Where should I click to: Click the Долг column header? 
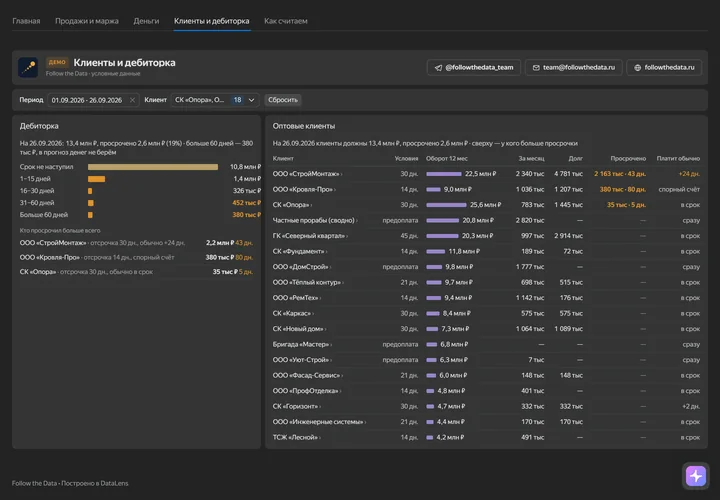tap(575, 158)
